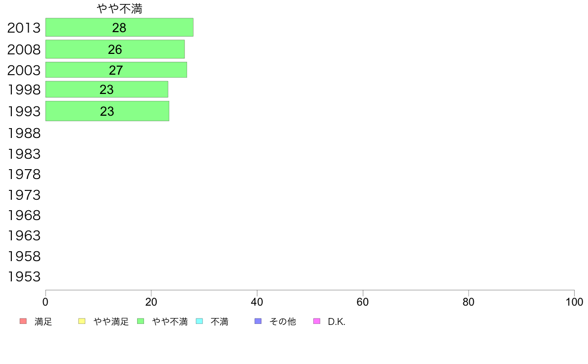
Task: Select the 2003 bar showing 27
Action: click(x=116, y=70)
